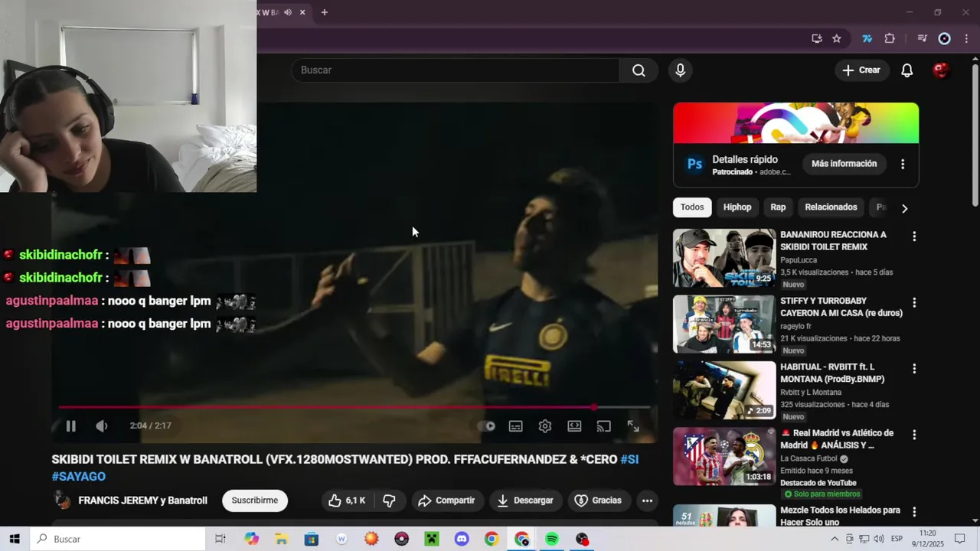Open the Minecraft icon in the taskbar

(x=431, y=540)
